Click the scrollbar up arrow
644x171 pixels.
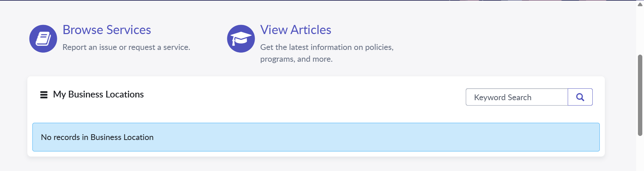(x=640, y=4)
